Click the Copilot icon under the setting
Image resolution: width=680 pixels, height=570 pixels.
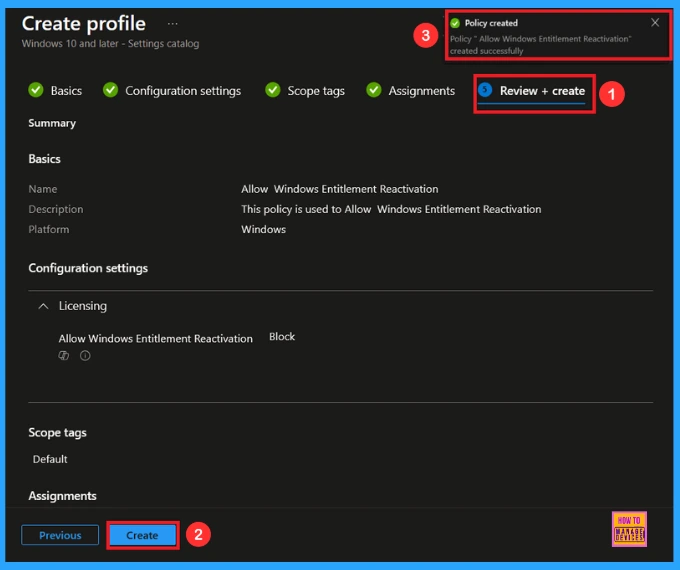64,356
